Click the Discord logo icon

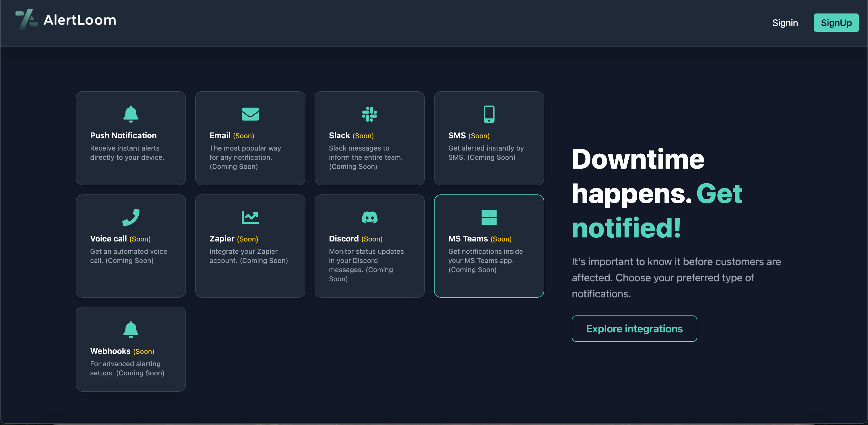(x=369, y=217)
